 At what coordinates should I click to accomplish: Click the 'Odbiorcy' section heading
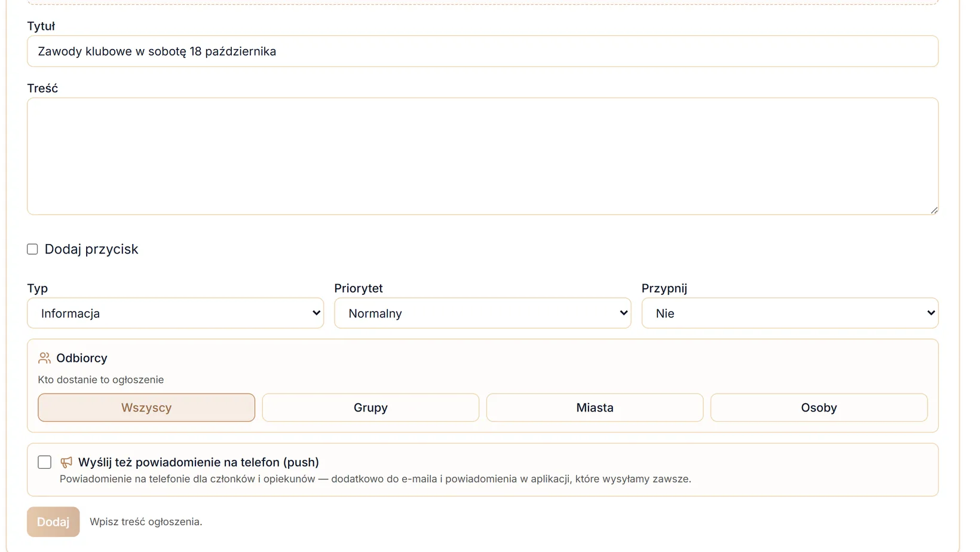[x=82, y=358]
